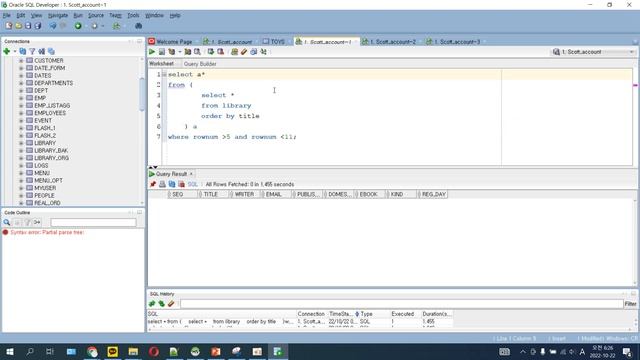640x360 pixels.
Task: Sort by the REG_DAY column header
Action: 433,195
